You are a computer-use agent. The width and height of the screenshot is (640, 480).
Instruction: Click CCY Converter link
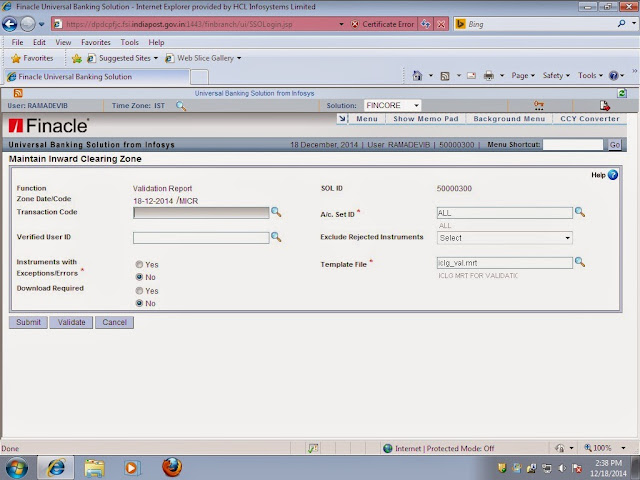[590, 119]
